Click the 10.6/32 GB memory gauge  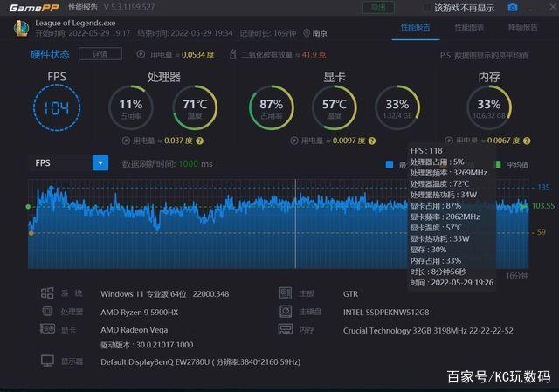489,107
